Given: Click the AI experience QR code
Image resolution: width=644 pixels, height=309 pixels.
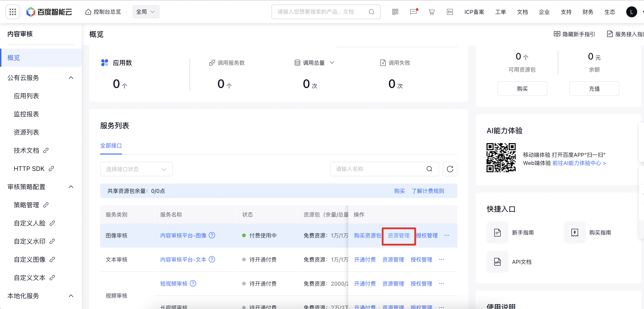Looking at the screenshot, I should 501,158.
